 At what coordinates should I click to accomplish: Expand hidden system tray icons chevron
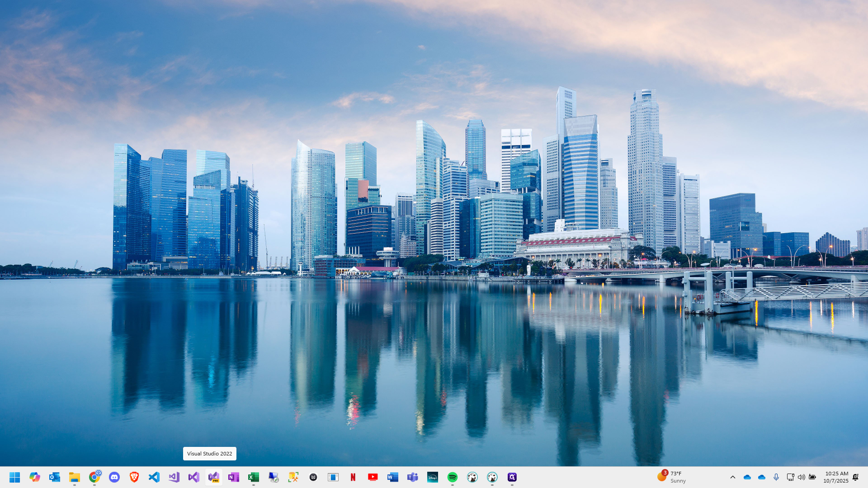pos(733,477)
